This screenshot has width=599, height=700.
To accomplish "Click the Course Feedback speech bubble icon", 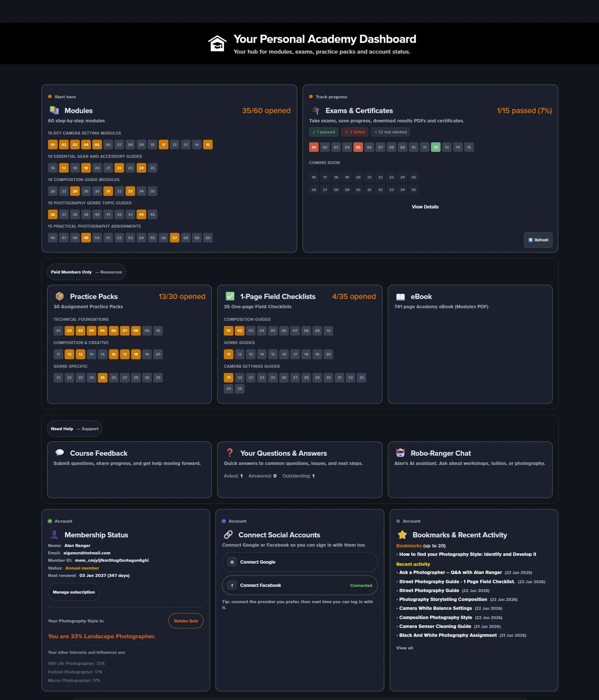I will [59, 452].
